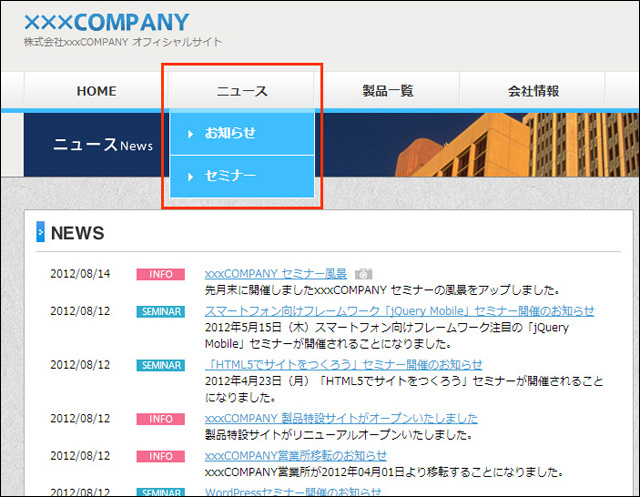Click the blue marker icon beside NEWS heading
The width and height of the screenshot is (640, 497).
click(x=40, y=233)
